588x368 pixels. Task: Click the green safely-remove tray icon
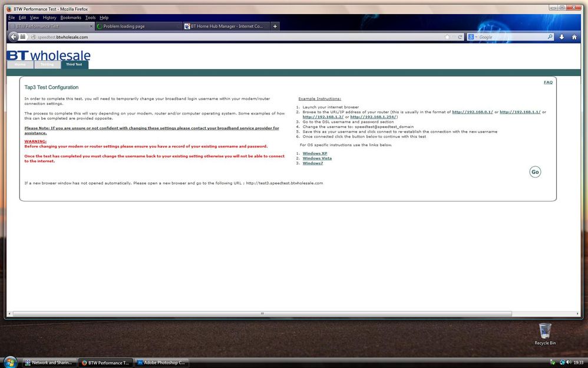click(553, 362)
